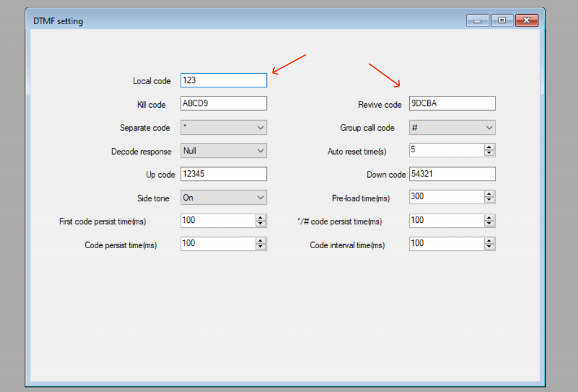Click the Local code input field
The image size is (578, 392).
tap(223, 81)
